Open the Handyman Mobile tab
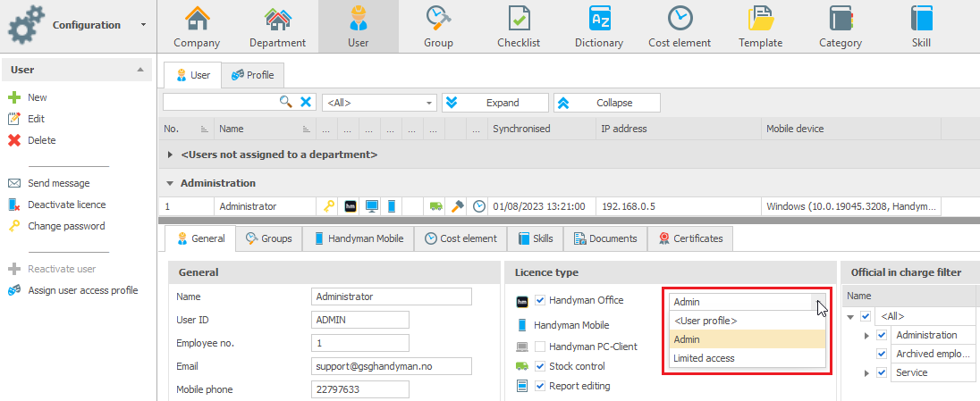The height and width of the screenshot is (401, 980). click(359, 238)
